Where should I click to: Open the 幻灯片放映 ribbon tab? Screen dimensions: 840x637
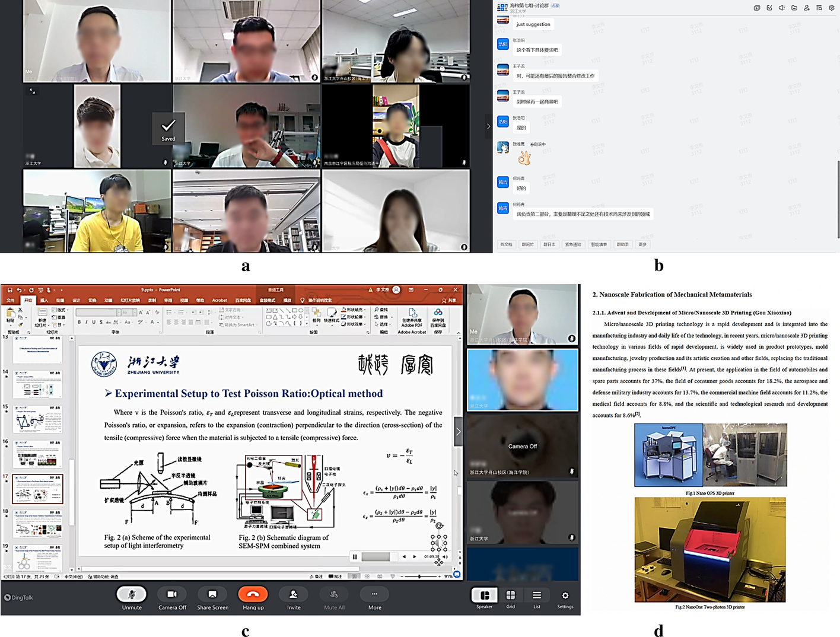click(130, 300)
